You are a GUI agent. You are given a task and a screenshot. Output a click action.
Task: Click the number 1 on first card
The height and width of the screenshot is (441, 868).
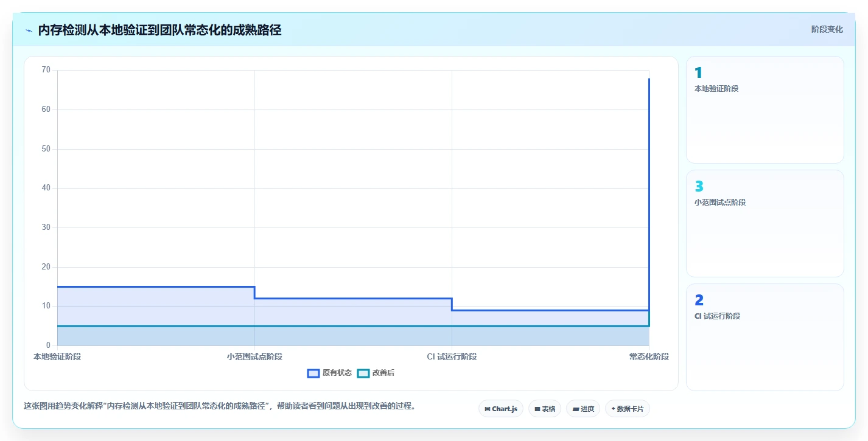tap(698, 72)
